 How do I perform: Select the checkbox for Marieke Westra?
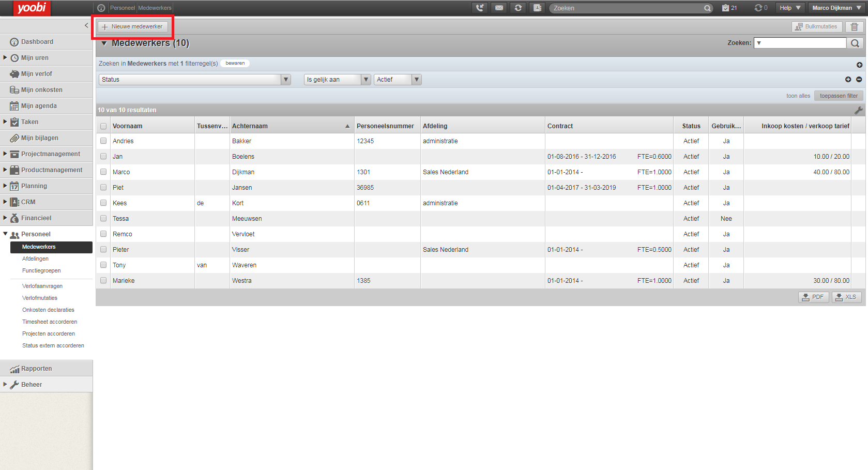tap(103, 280)
